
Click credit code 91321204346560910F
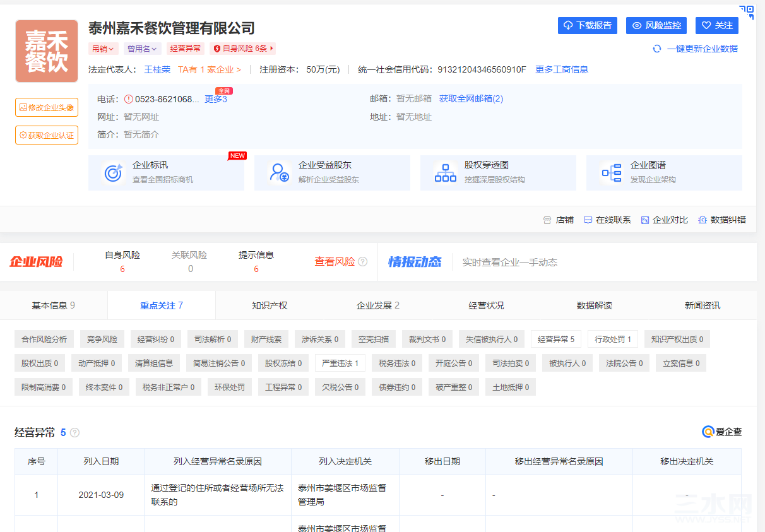(x=482, y=69)
